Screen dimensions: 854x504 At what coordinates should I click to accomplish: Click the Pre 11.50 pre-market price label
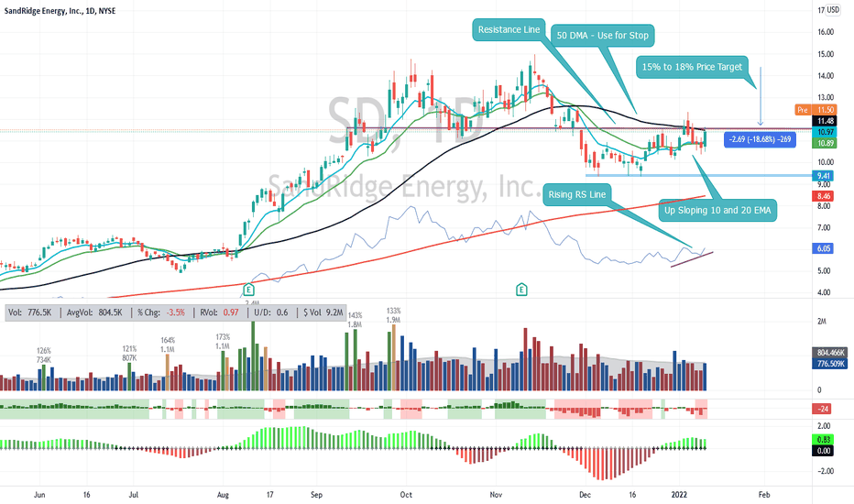coord(816,110)
